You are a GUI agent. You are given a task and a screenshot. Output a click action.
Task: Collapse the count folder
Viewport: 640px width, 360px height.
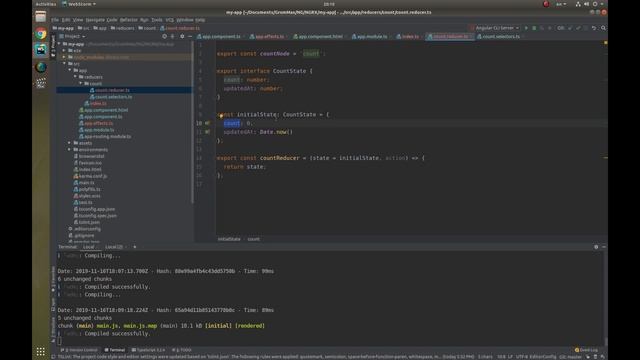click(x=81, y=83)
